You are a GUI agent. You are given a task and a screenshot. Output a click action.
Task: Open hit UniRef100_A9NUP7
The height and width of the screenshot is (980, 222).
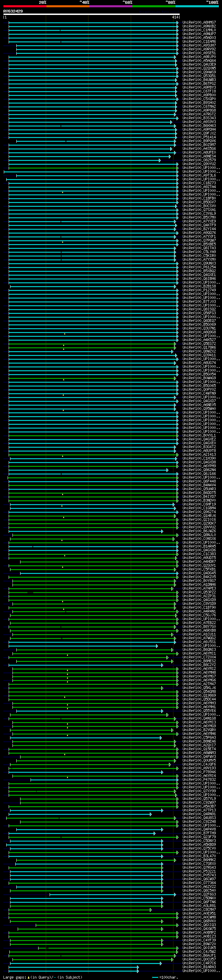coord(199,34)
